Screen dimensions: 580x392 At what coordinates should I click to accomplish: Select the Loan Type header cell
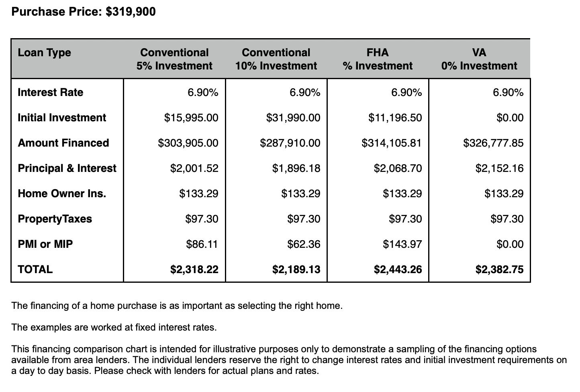pos(44,53)
